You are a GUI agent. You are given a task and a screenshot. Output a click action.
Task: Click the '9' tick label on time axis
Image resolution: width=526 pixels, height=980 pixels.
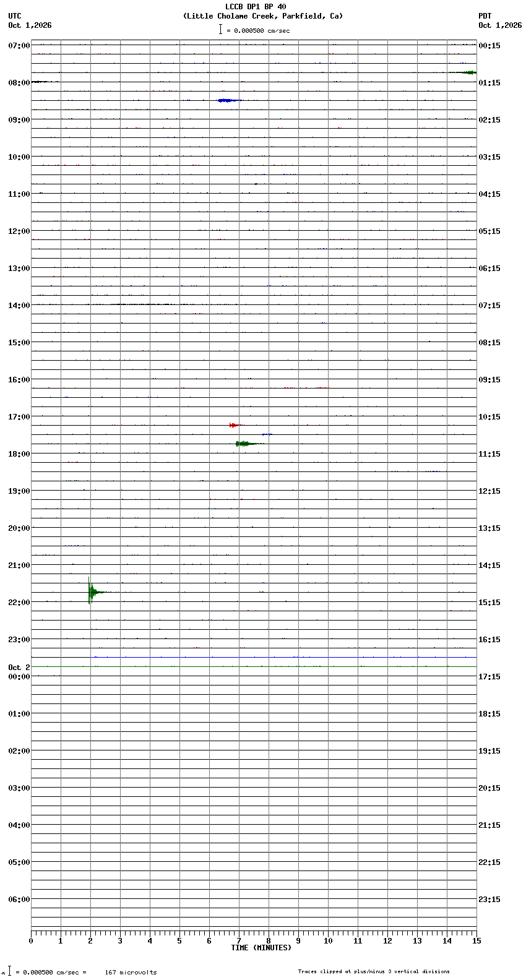298,941
